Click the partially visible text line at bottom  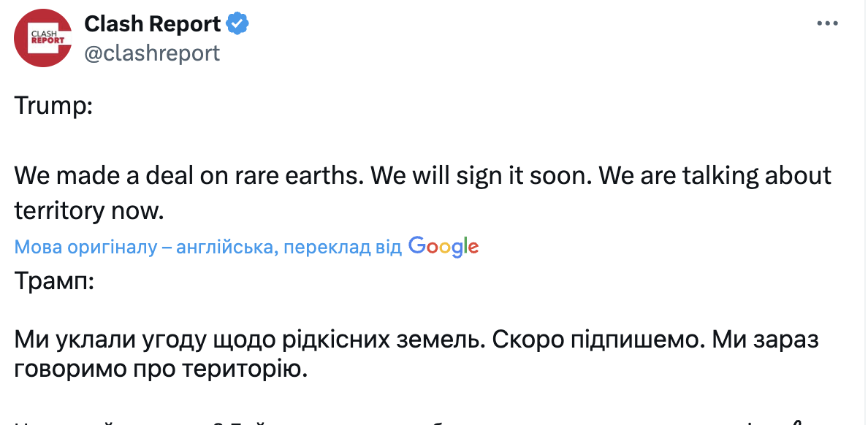365,421
